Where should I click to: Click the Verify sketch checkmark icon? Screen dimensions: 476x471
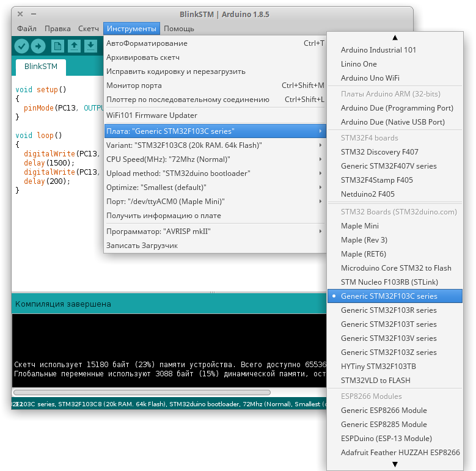[x=21, y=46]
